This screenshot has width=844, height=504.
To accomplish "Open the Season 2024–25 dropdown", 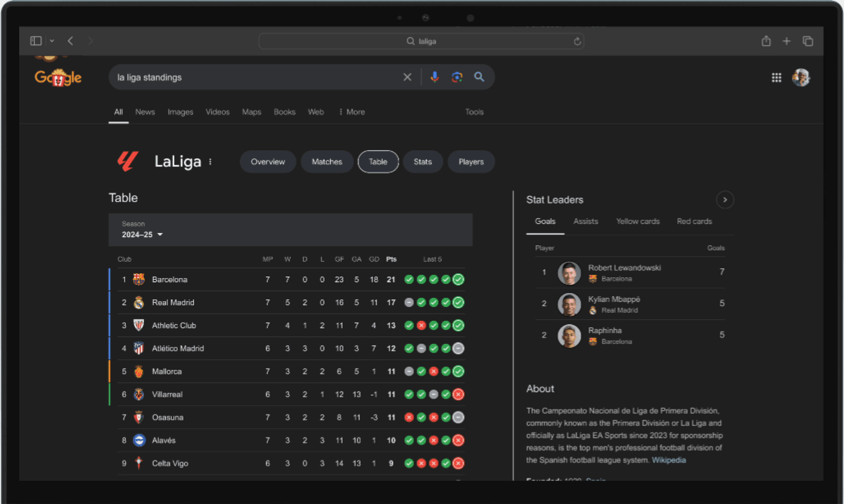I will [142, 234].
